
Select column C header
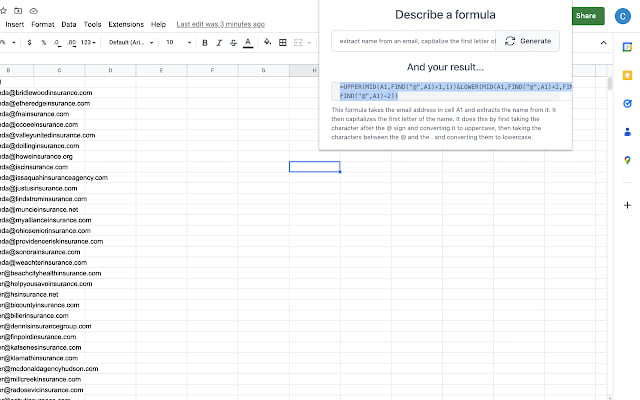click(x=59, y=70)
